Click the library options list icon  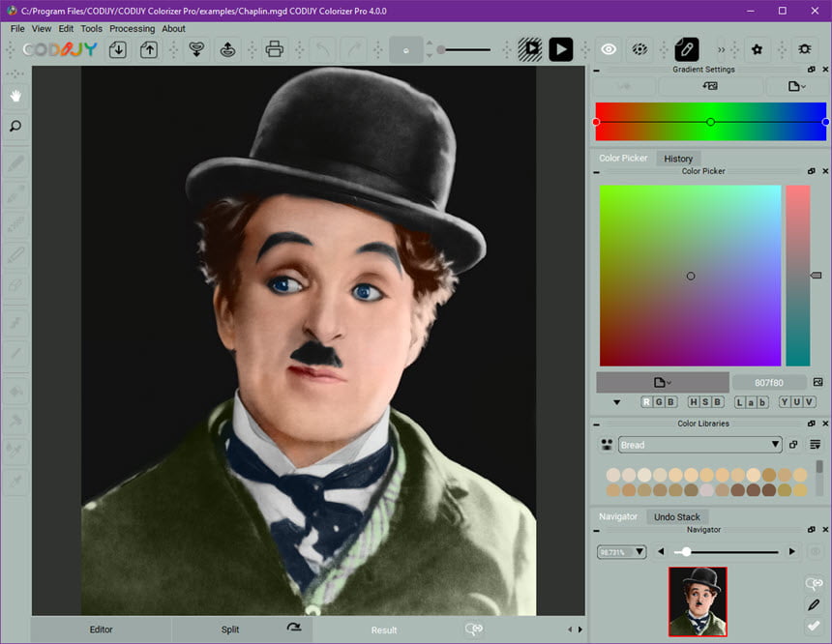(815, 445)
